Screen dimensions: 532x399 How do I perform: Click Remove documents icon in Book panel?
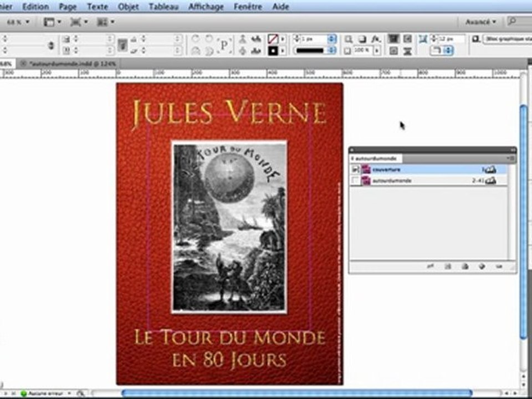click(x=499, y=267)
